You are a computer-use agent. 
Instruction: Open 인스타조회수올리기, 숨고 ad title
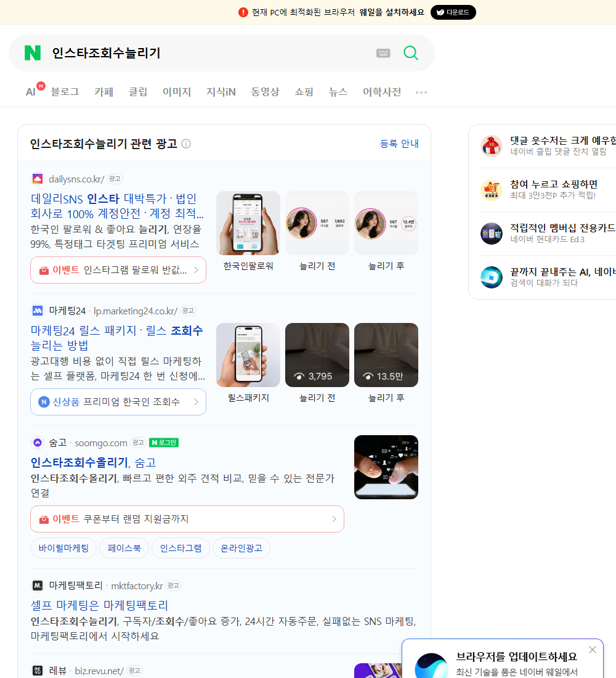(93, 462)
